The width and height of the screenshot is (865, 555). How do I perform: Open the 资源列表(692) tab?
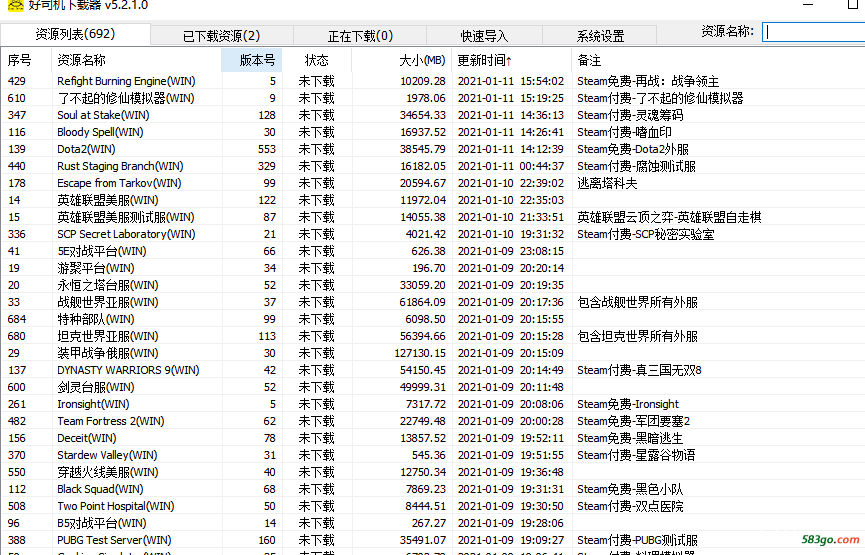click(75, 34)
